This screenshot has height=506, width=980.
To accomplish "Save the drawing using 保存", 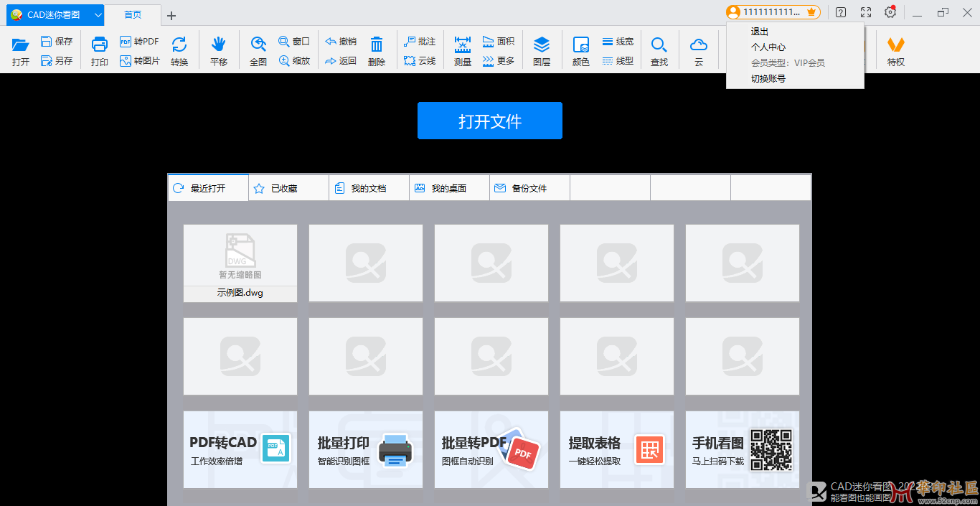I will pos(57,42).
